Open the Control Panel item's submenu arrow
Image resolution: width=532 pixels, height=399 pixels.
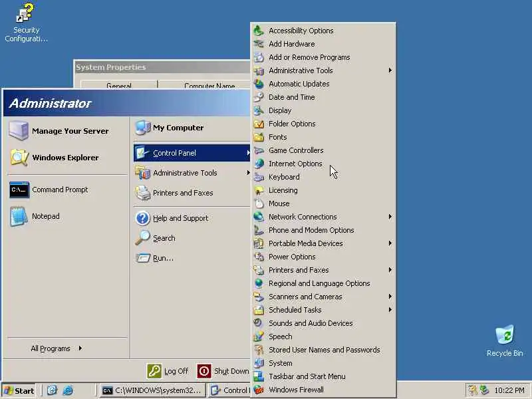(248, 153)
